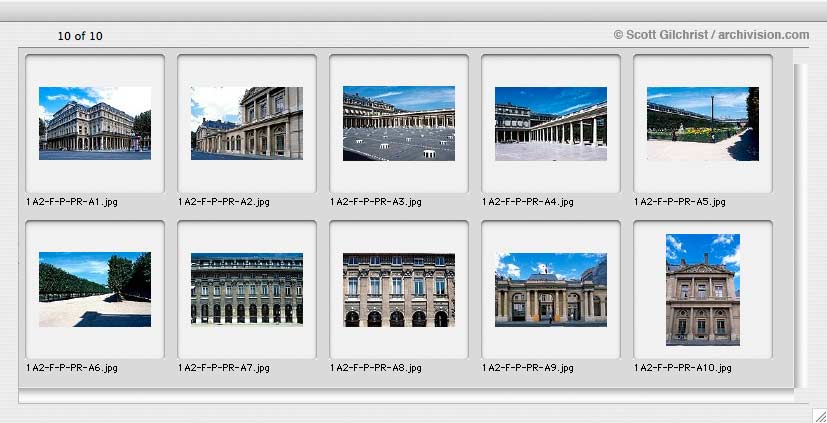
Task: Click the file name 1A2-F-P-PR-A8.jpg
Action: (376, 368)
